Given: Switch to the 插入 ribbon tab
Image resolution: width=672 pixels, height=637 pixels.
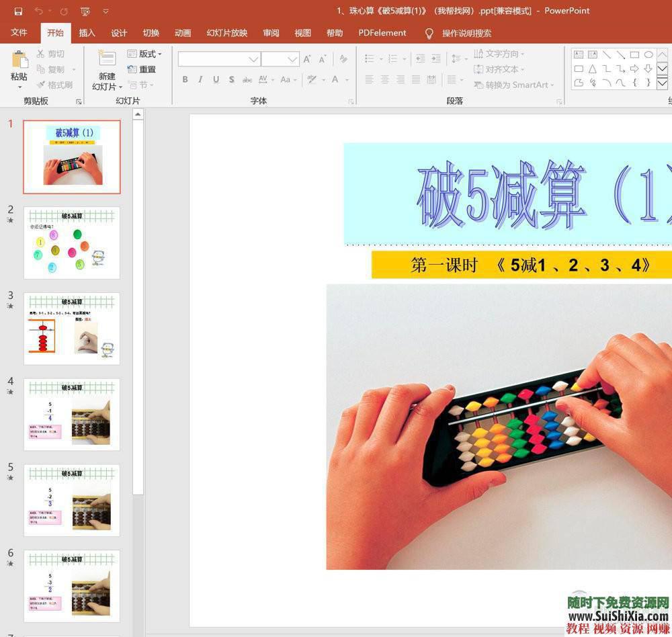Looking at the screenshot, I should [86, 32].
